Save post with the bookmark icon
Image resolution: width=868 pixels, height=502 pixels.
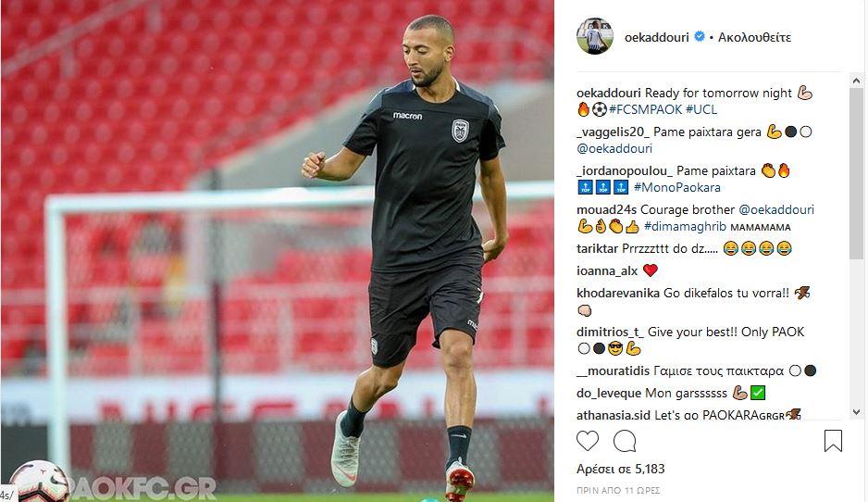point(833,441)
